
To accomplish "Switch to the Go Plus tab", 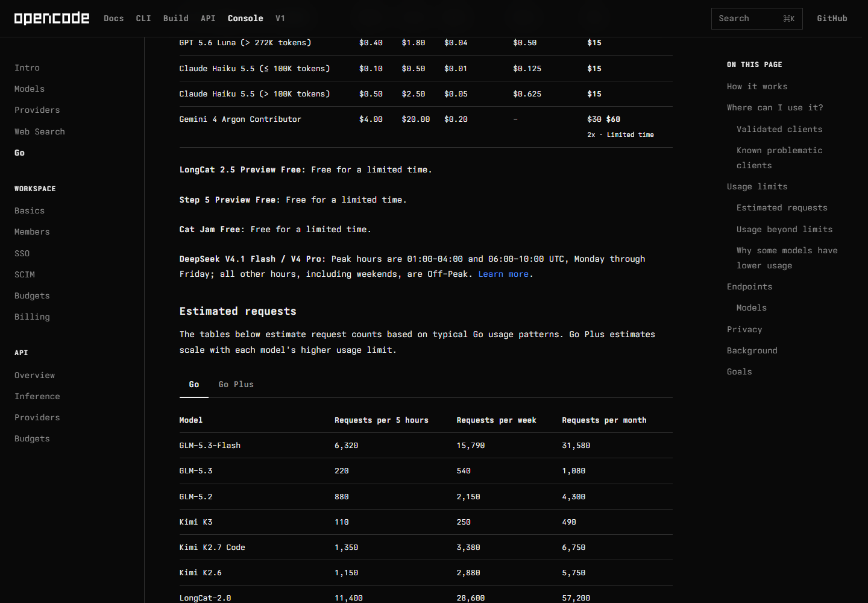I will tap(236, 384).
